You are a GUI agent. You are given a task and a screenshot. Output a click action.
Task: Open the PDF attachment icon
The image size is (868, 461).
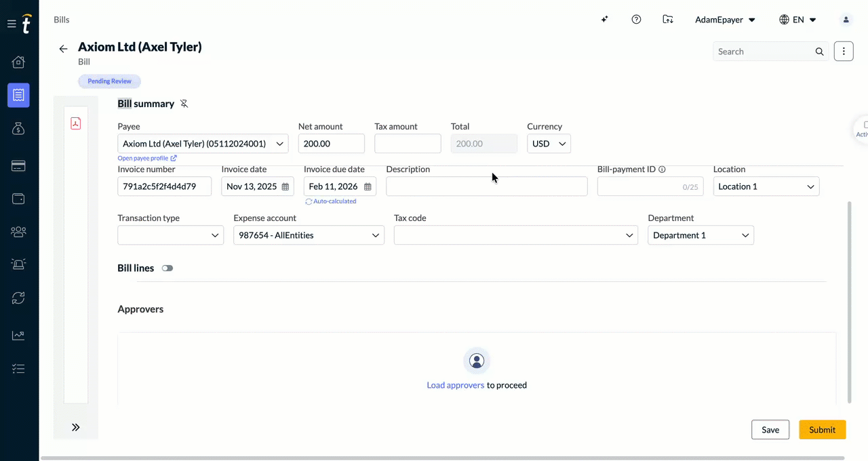click(76, 123)
